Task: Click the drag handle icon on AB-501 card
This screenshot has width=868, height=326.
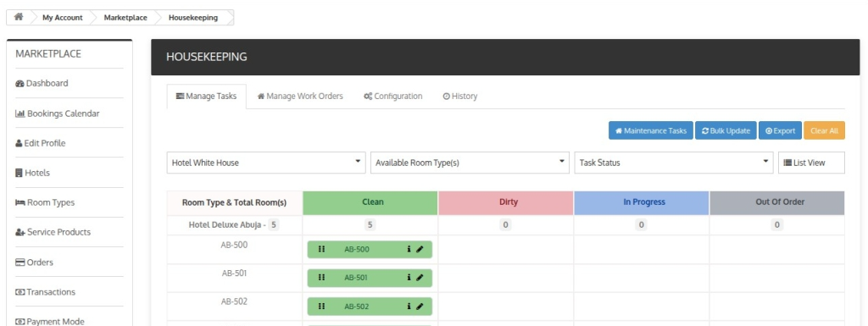Action: coord(321,278)
